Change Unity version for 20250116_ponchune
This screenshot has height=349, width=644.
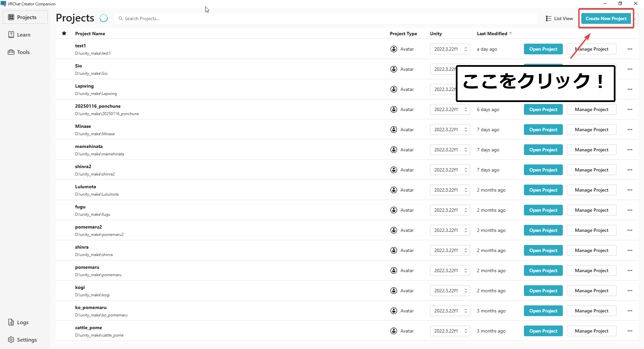tap(450, 109)
